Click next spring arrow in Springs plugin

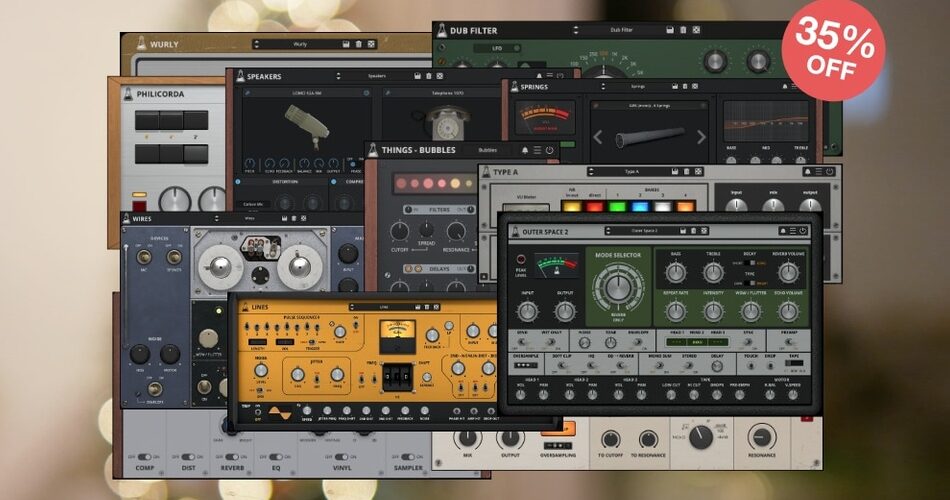pyautogui.click(x=700, y=137)
